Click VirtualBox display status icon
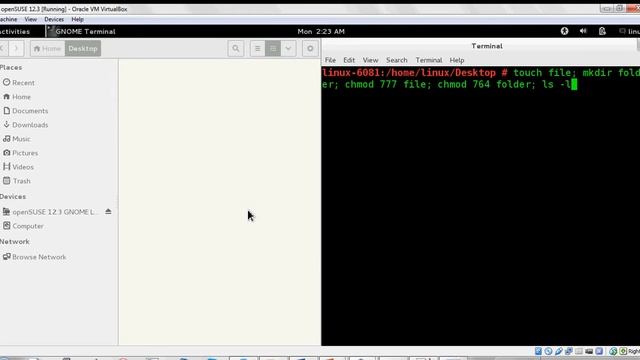The height and width of the screenshot is (360, 640). click(x=589, y=351)
